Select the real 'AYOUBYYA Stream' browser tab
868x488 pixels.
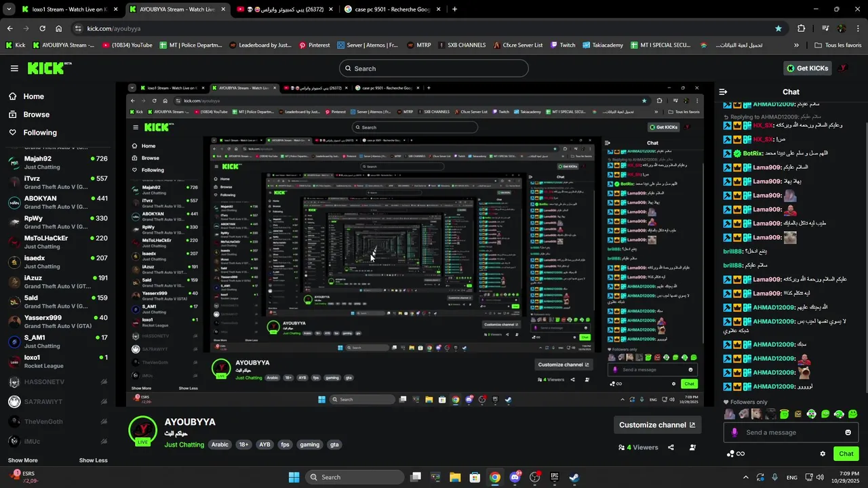pos(178,9)
